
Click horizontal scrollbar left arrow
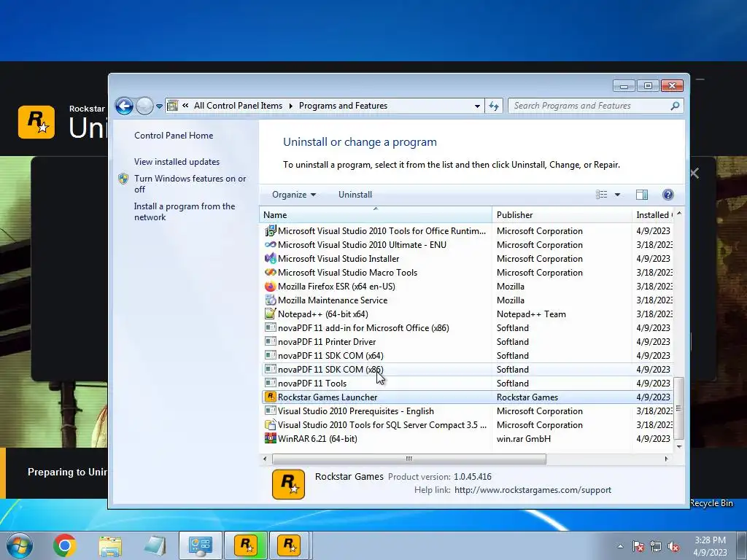pos(265,459)
